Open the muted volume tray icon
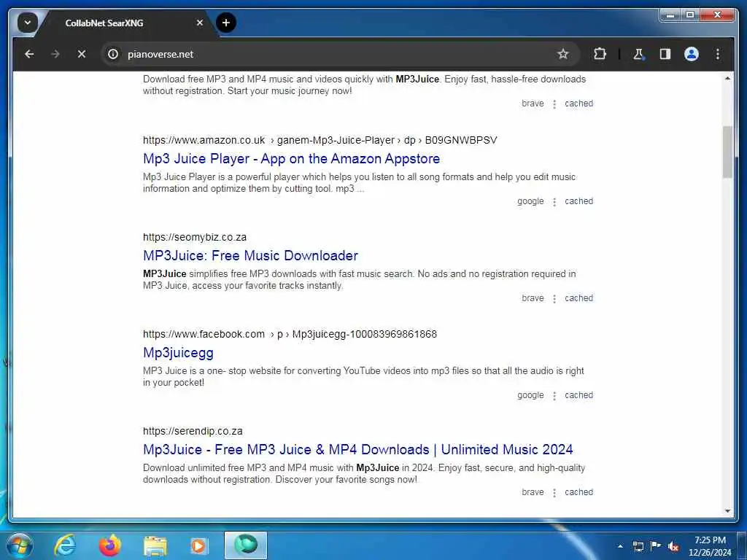This screenshot has width=747, height=560. 673,546
